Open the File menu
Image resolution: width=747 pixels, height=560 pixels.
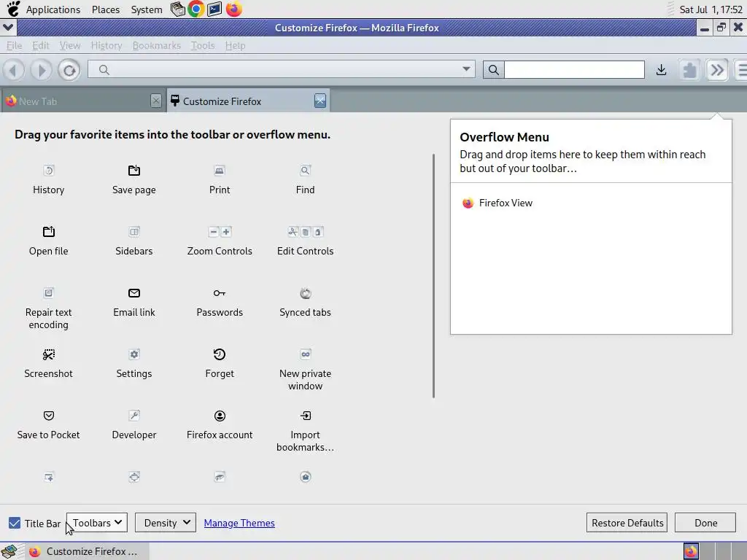coord(15,45)
